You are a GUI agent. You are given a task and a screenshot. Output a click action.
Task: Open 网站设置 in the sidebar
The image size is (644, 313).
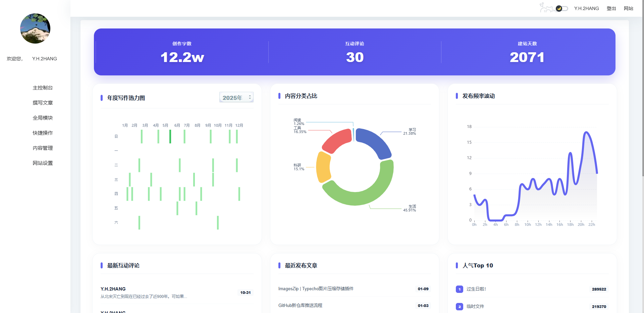click(42, 163)
